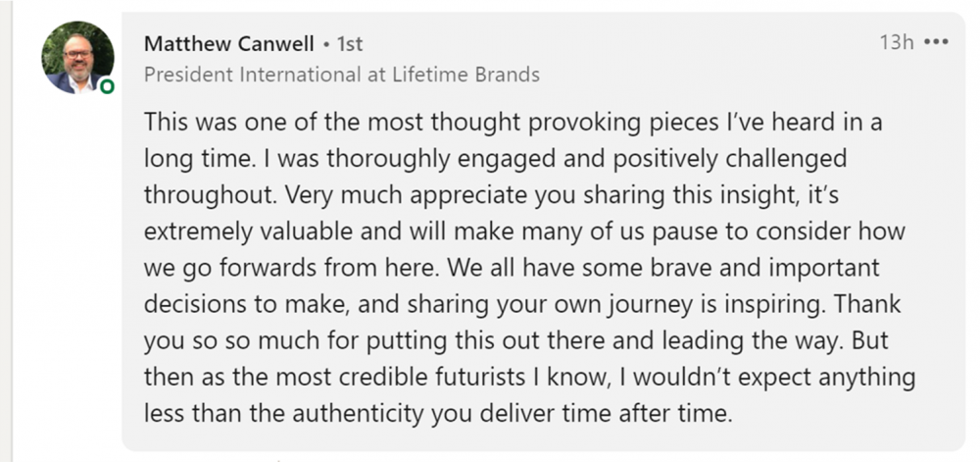Click the first comment line starting 'This was one'
This screenshot has width=980, height=462.
click(x=514, y=122)
